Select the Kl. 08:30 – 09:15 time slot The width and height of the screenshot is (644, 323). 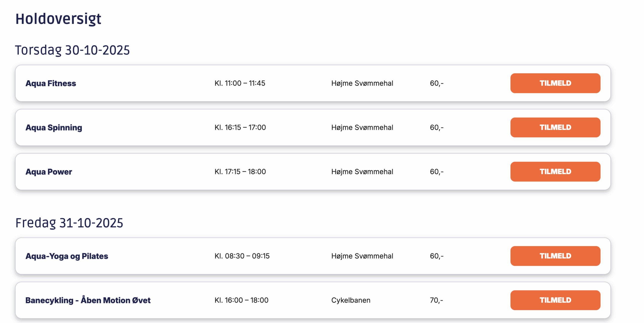(242, 256)
